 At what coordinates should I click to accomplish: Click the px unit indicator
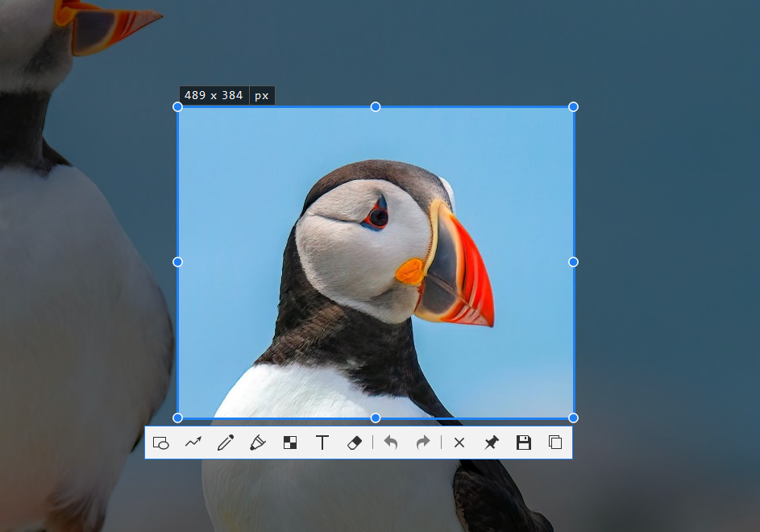pos(262,95)
